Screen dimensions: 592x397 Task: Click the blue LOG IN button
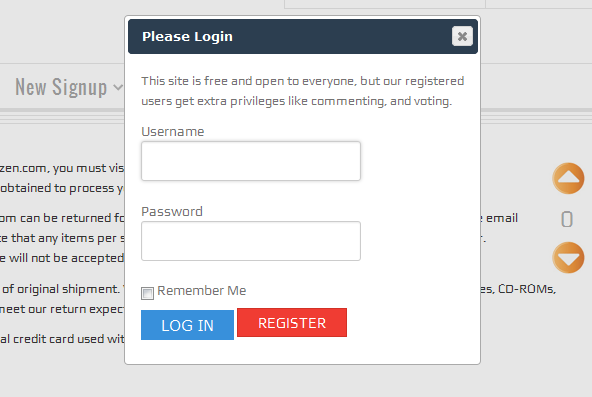[x=187, y=325]
